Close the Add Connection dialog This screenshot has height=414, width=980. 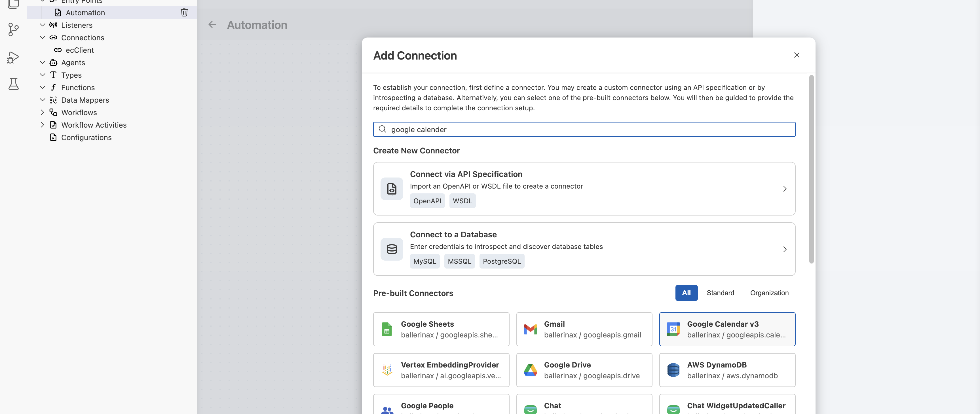tap(796, 55)
